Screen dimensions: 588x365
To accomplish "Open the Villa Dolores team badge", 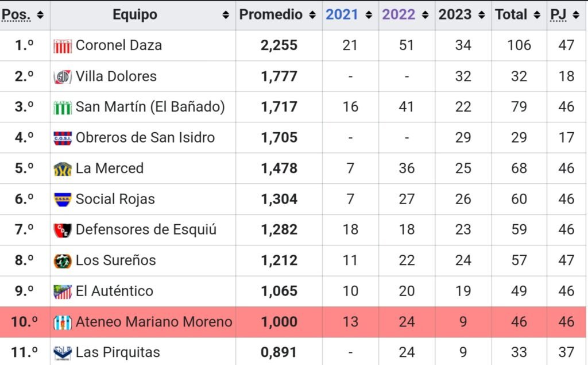I will click(62, 77).
